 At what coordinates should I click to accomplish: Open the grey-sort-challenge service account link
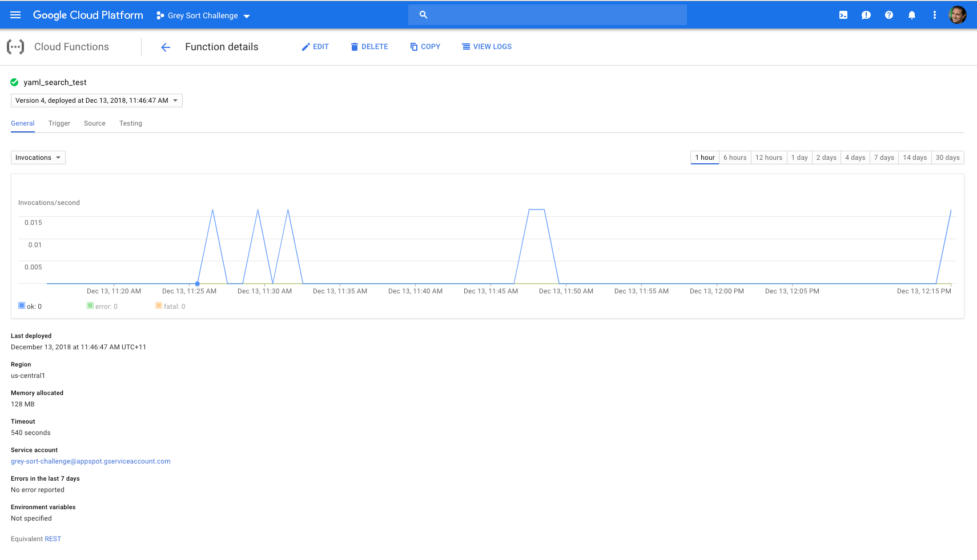tap(90, 461)
